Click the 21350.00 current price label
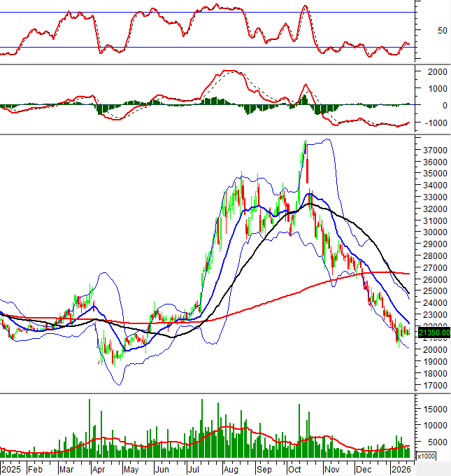This screenshot has width=451, height=476. point(433,332)
